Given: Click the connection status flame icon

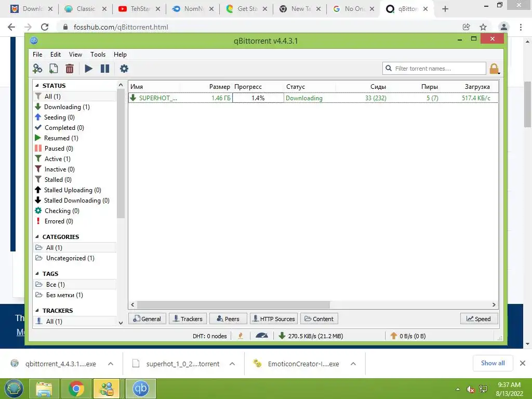Looking at the screenshot, I should 241,336.
